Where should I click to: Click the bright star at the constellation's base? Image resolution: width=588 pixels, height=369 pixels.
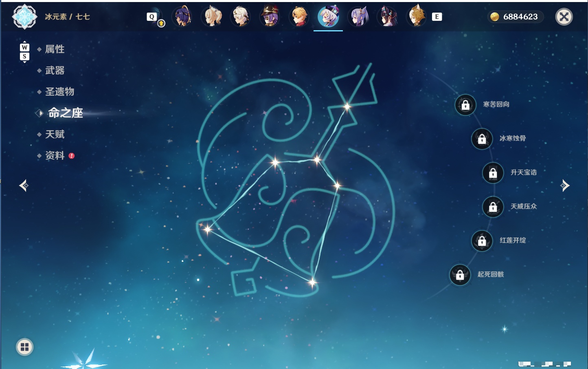click(312, 282)
